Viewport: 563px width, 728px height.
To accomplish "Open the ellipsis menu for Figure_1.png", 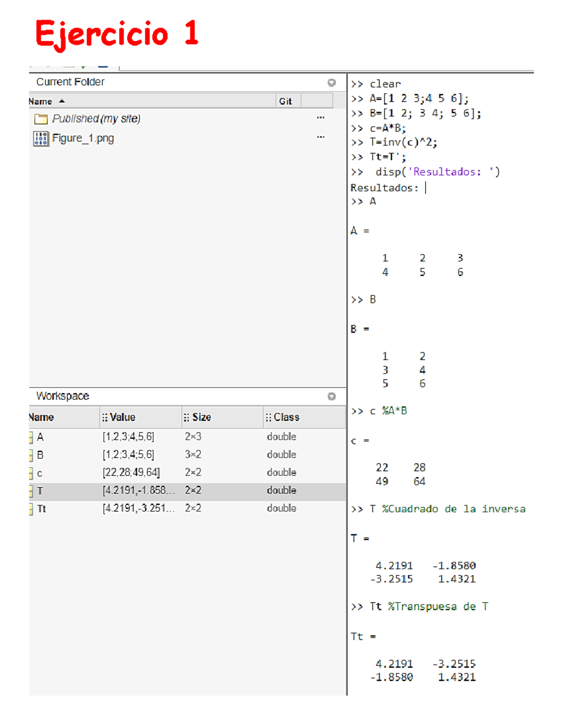I will [x=320, y=137].
